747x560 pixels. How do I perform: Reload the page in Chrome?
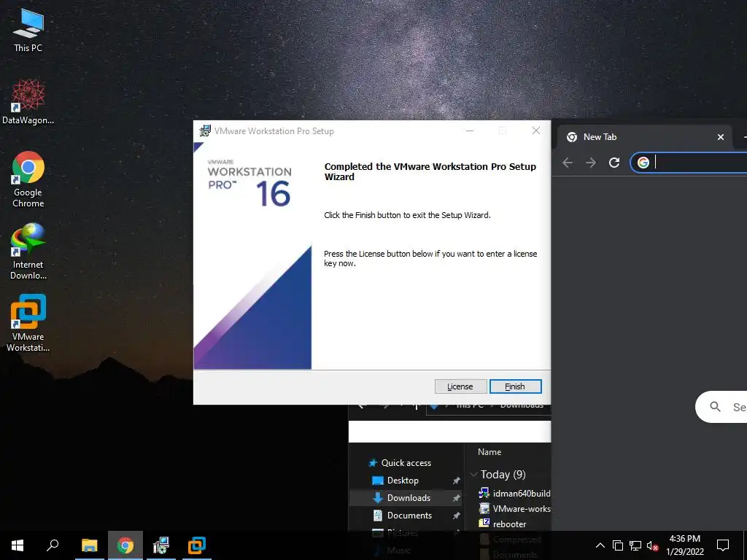(x=614, y=163)
